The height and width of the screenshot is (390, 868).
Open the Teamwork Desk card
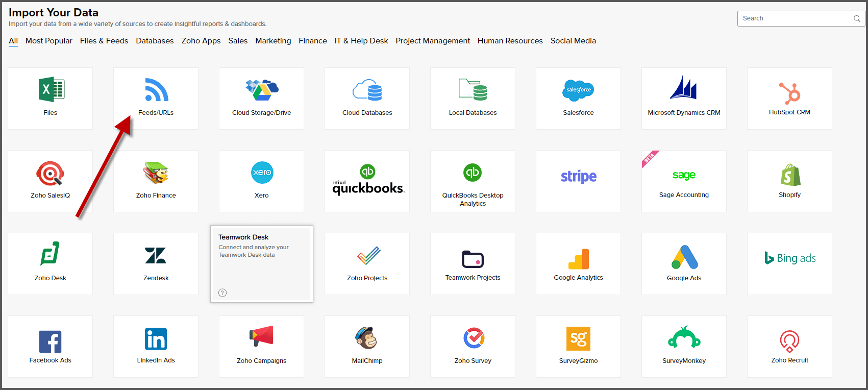pos(262,264)
